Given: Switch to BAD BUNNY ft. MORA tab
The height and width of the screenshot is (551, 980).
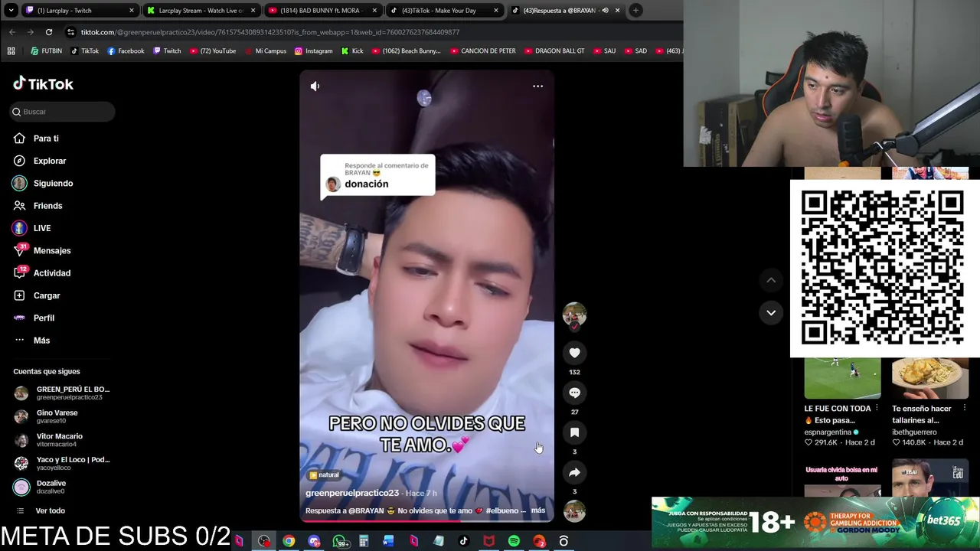Looking at the screenshot, I should tap(322, 11).
